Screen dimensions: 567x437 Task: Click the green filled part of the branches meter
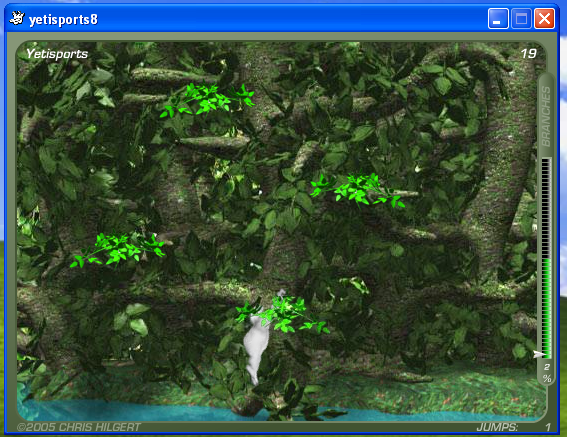[547, 308]
